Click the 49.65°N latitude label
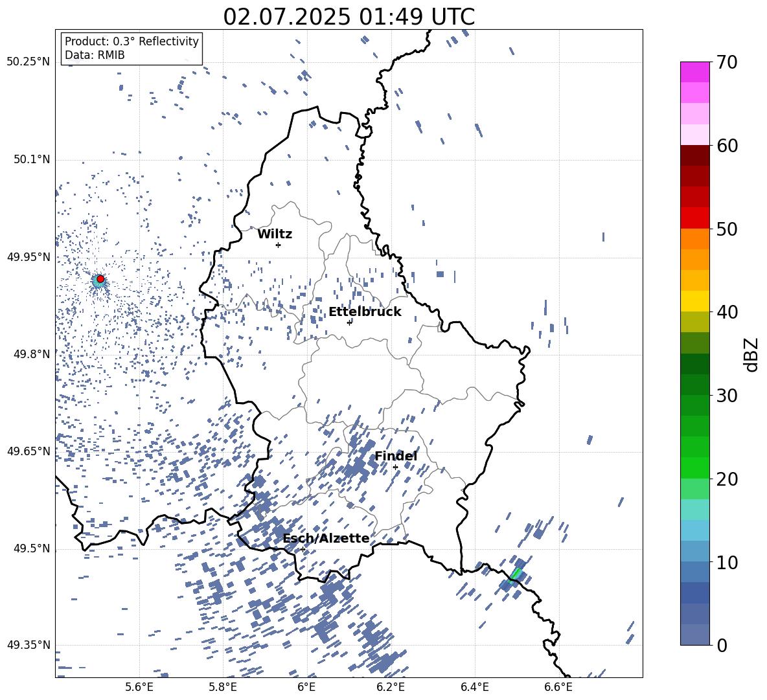 [29, 451]
